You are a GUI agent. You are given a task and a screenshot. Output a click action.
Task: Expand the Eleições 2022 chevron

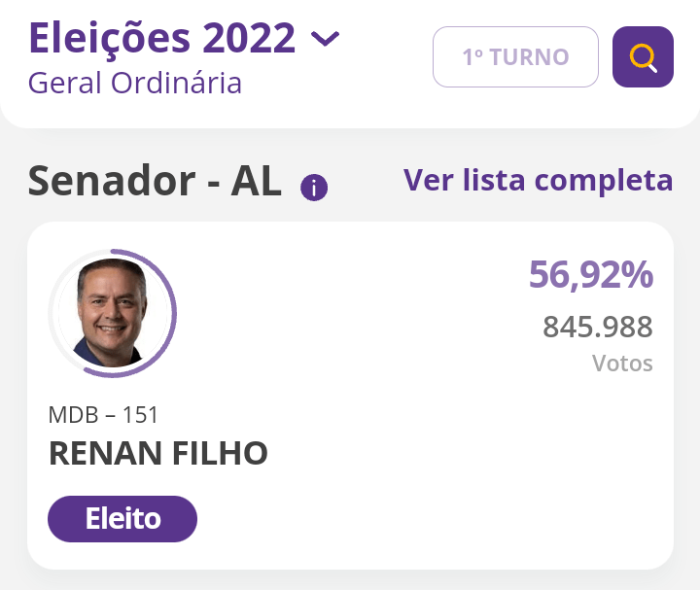325,39
